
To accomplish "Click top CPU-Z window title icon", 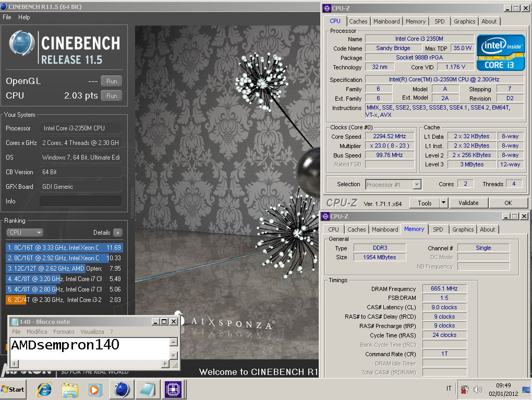I will (x=327, y=8).
